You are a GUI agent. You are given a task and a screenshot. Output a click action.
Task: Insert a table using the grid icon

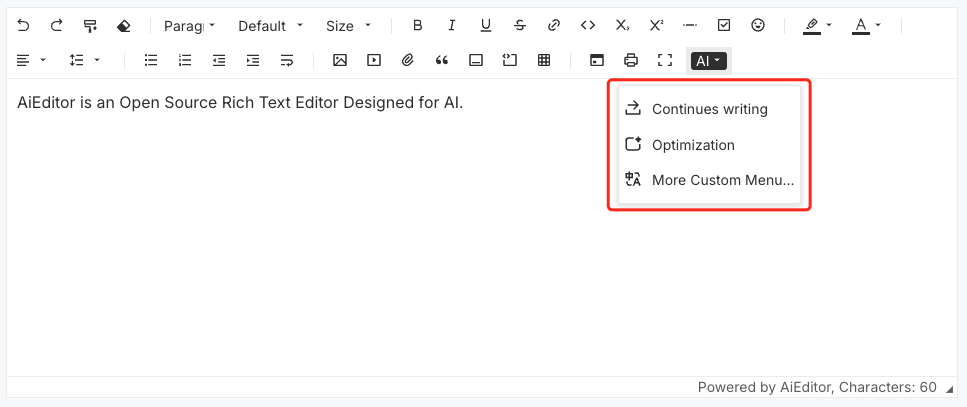pyautogui.click(x=543, y=60)
